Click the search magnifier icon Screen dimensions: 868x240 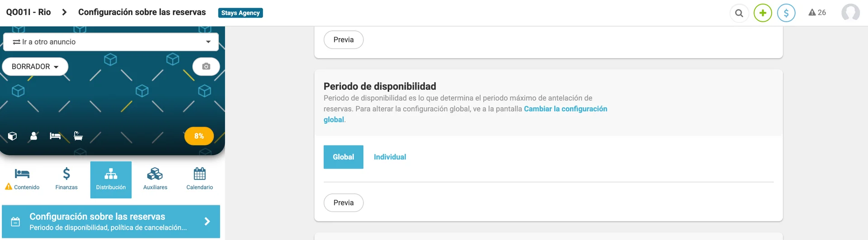(x=739, y=13)
